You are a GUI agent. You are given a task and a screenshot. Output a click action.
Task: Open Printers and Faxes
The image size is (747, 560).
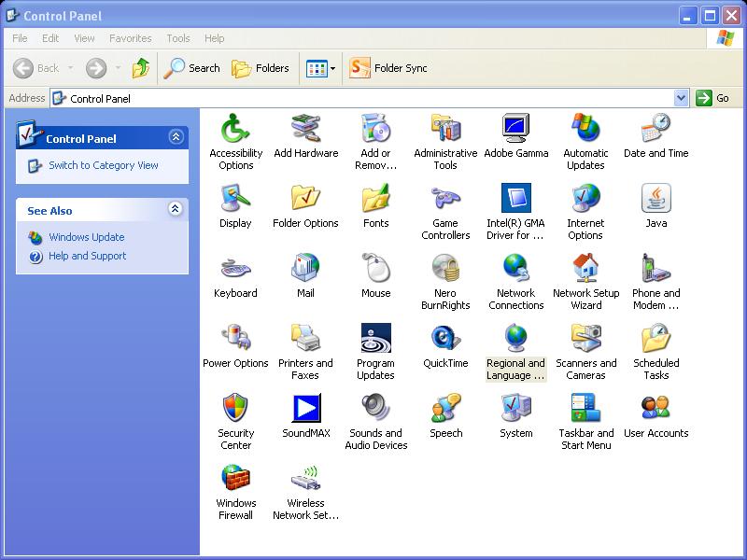pyautogui.click(x=305, y=352)
